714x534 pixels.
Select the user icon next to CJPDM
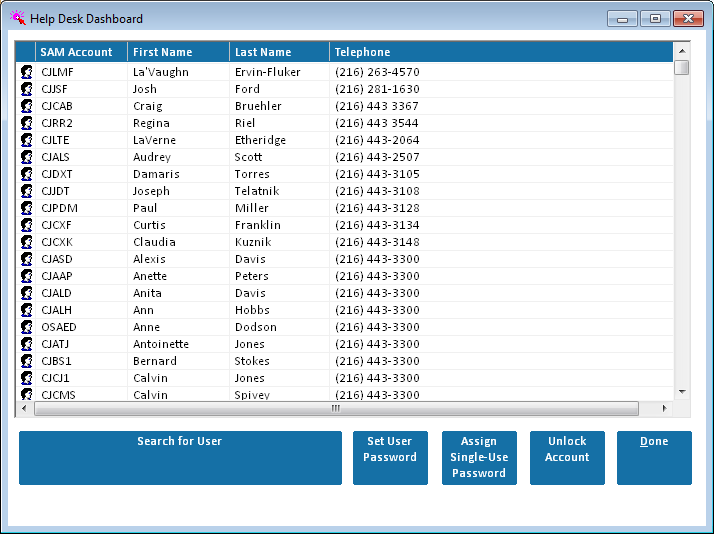pyautogui.click(x=26, y=208)
